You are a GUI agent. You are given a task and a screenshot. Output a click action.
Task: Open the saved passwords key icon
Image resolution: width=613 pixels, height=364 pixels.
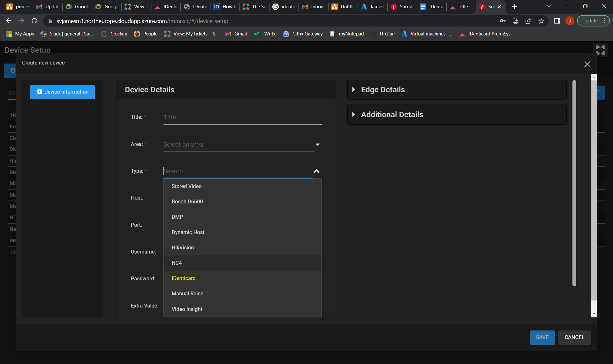pyautogui.click(x=503, y=21)
